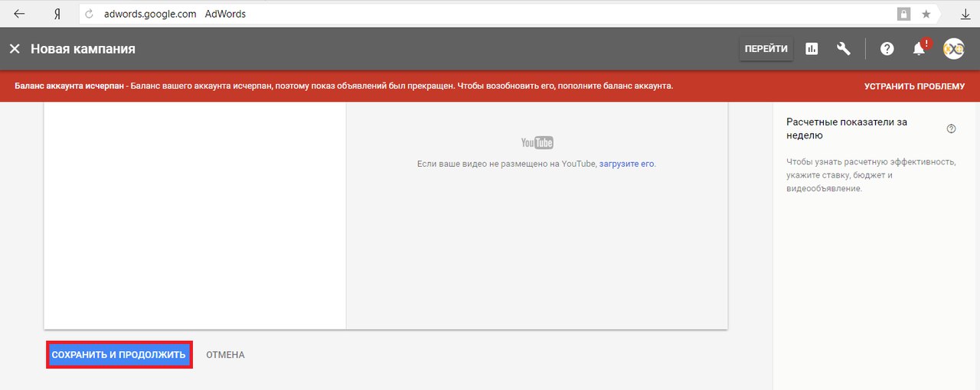This screenshot has height=390, width=980.
Task: Click УСТРАНИТЬ ПРОБЛЕМУ in the red banner
Action: 914,86
